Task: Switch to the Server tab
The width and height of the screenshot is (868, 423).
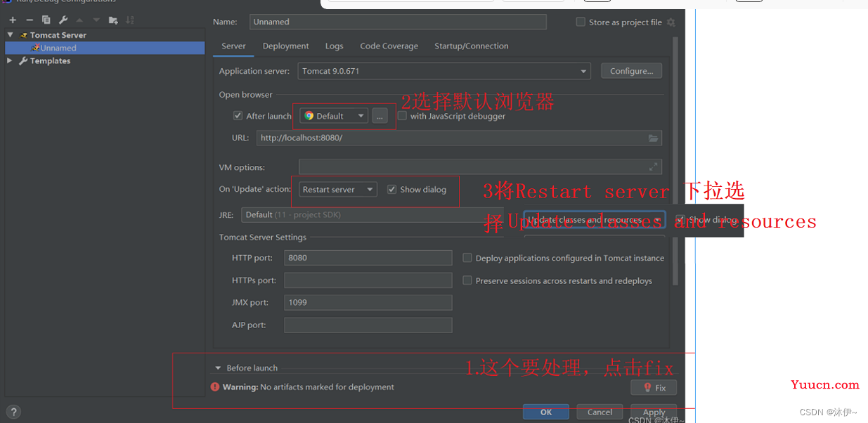Action: 233,46
